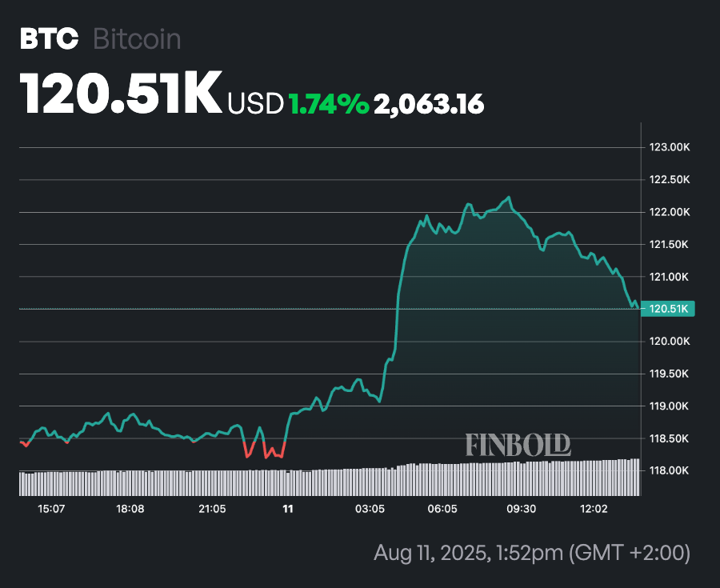Select the 06:05 time axis marker
Viewport: 720px width, 588px height.
(442, 509)
